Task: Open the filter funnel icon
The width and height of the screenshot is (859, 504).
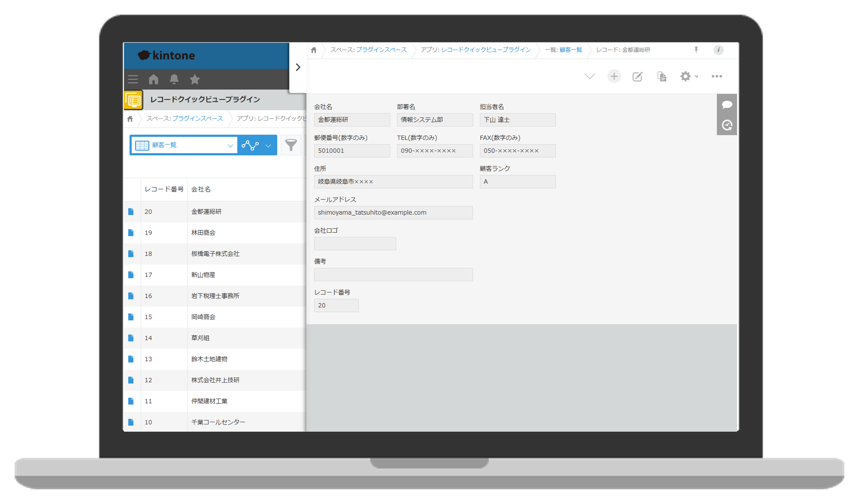Action: (x=291, y=145)
